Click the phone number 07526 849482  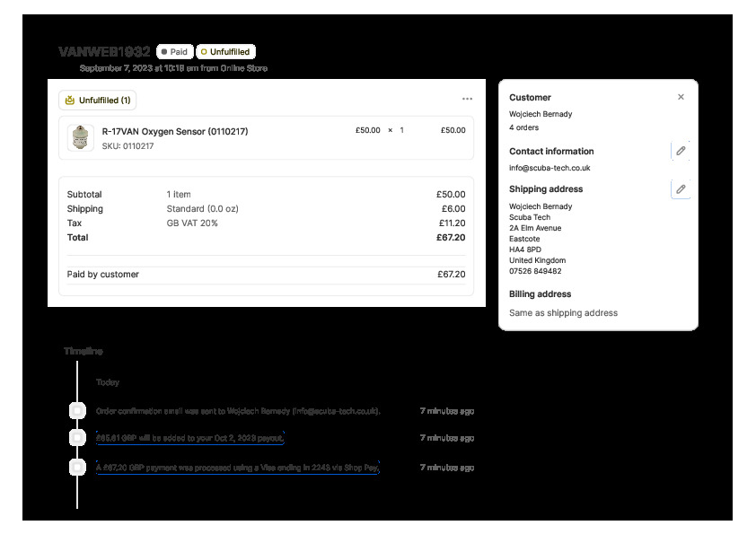(x=535, y=271)
